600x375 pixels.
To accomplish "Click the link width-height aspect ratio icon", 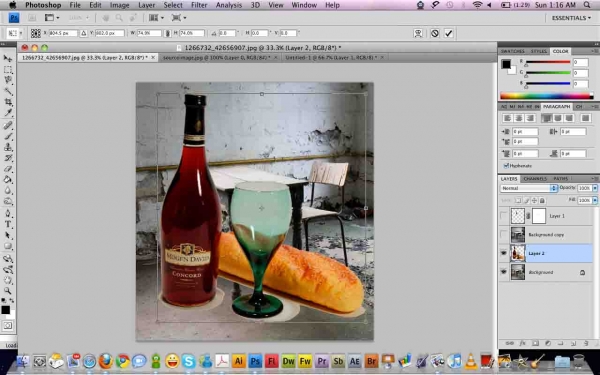I will click(x=167, y=33).
